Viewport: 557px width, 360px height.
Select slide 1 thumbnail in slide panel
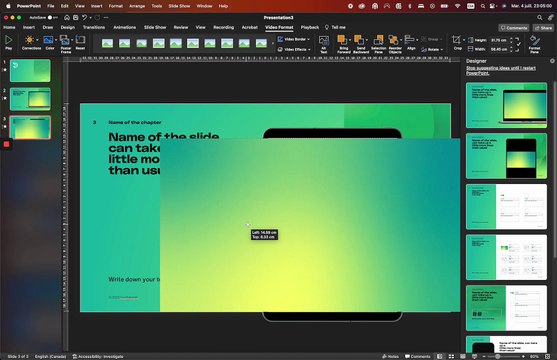[x=30, y=70]
